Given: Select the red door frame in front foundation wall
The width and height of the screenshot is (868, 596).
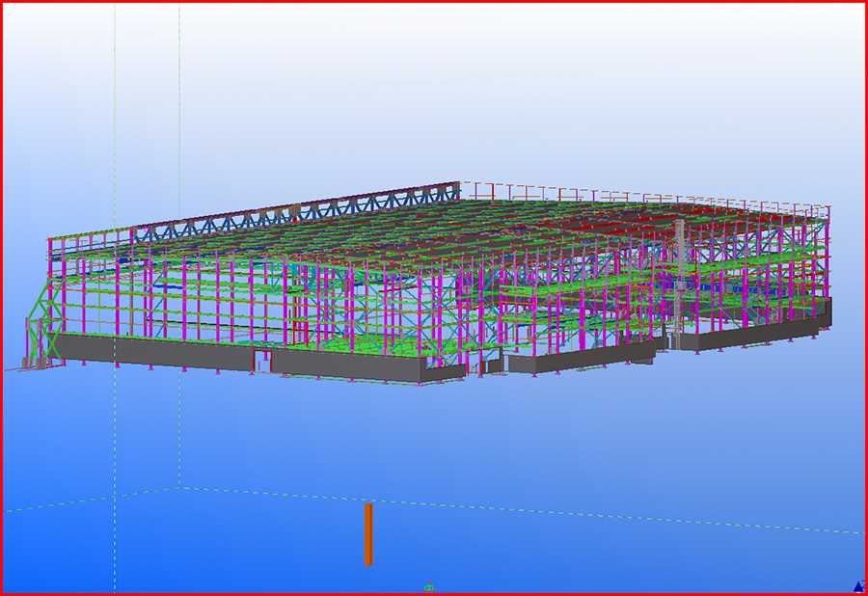Looking at the screenshot, I should (260, 362).
